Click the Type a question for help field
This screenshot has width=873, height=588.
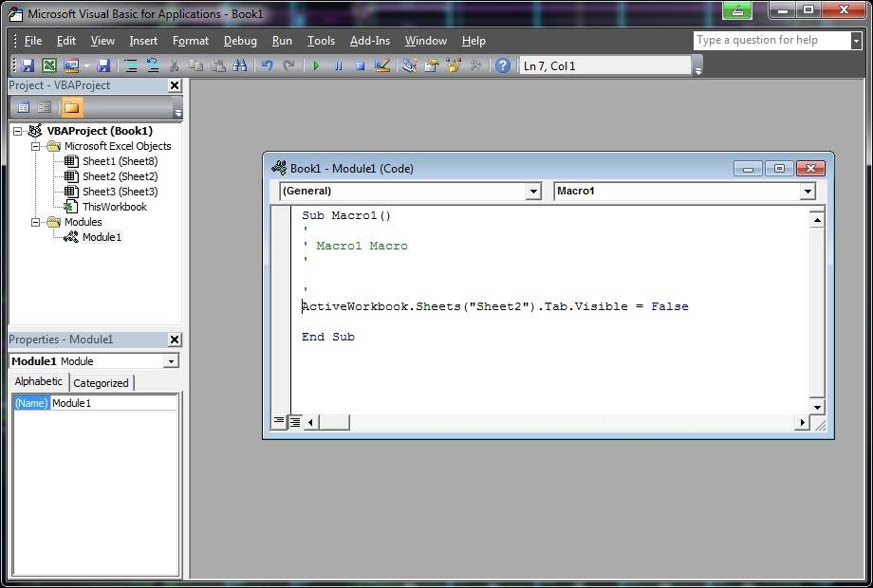pos(771,40)
